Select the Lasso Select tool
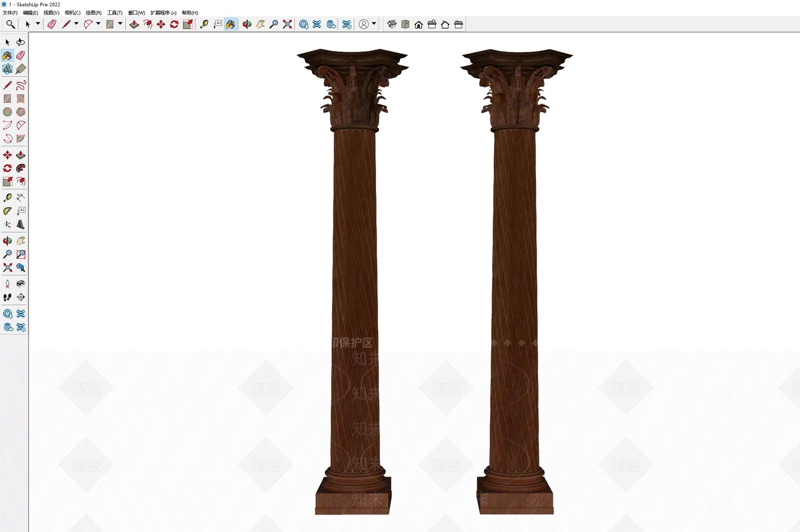The width and height of the screenshot is (800, 532). [x=20, y=42]
